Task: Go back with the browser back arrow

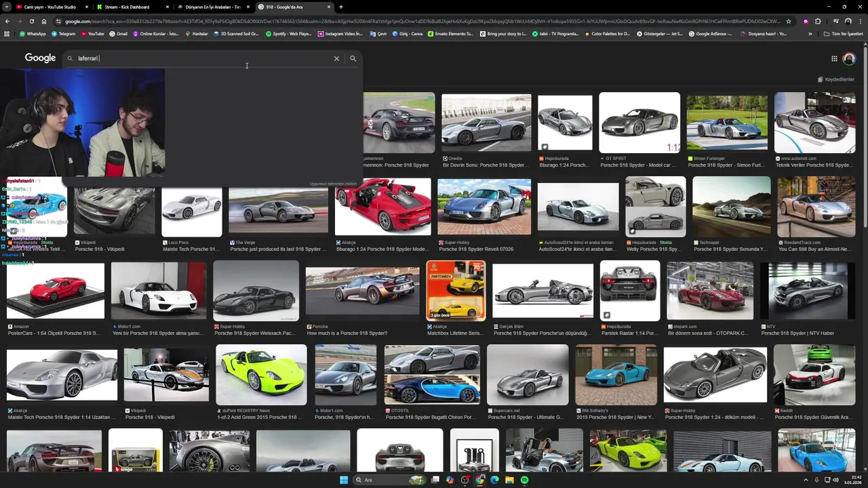Action: (x=7, y=21)
